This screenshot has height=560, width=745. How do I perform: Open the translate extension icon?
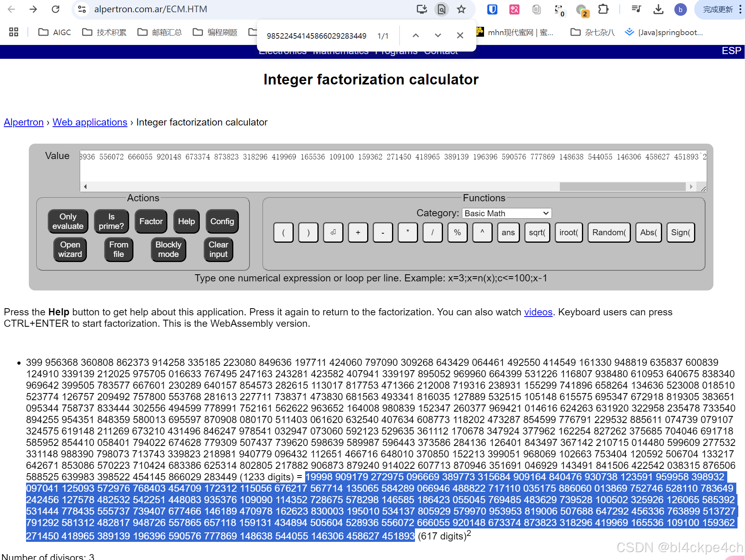click(514, 9)
